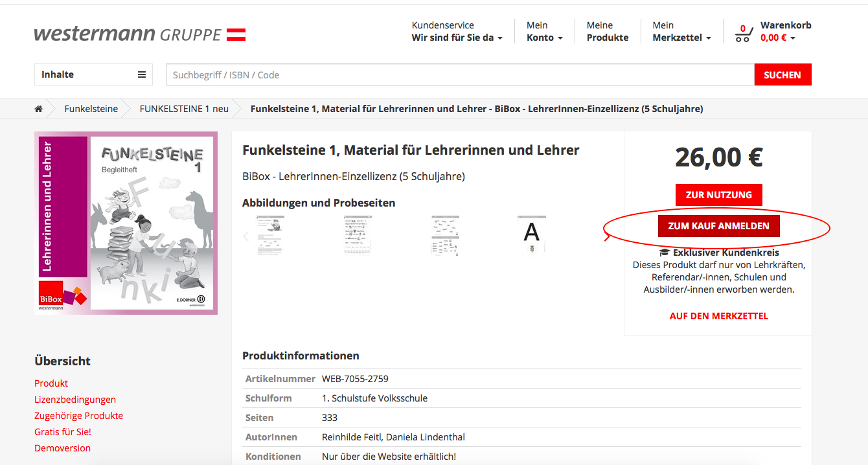Open the Demoversion link

[62, 448]
